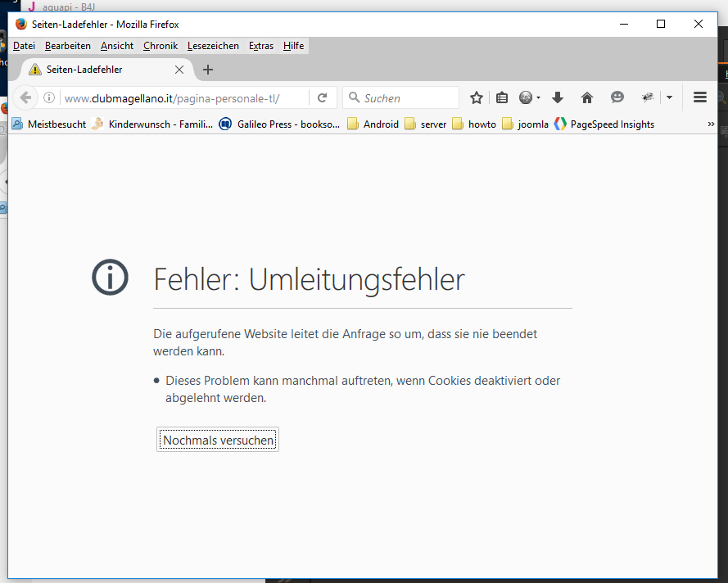Open the howto bookmarks folder
This screenshot has height=583, width=728.
[474, 124]
